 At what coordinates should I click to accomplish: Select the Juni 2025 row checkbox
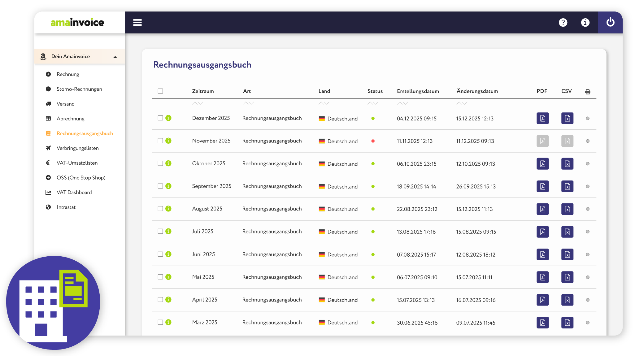[x=160, y=254]
